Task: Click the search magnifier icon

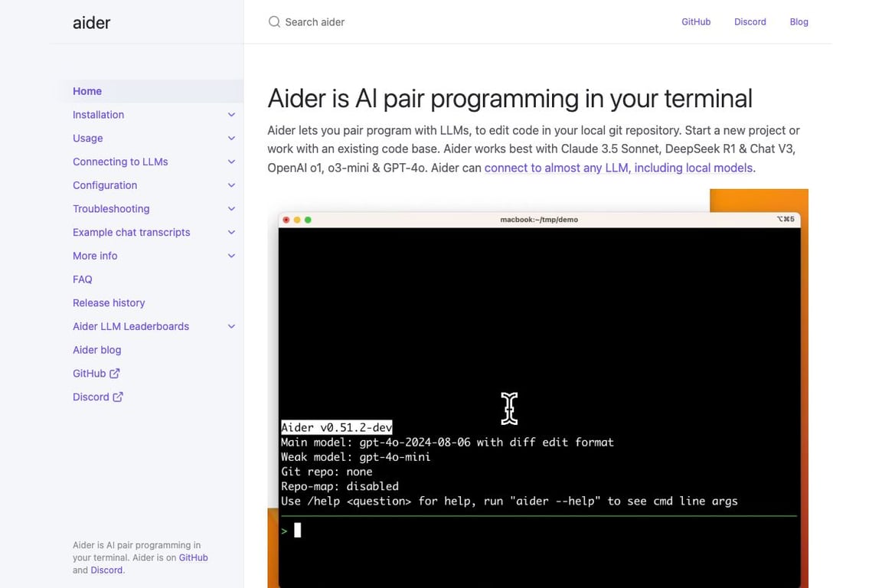Action: pyautogui.click(x=274, y=22)
